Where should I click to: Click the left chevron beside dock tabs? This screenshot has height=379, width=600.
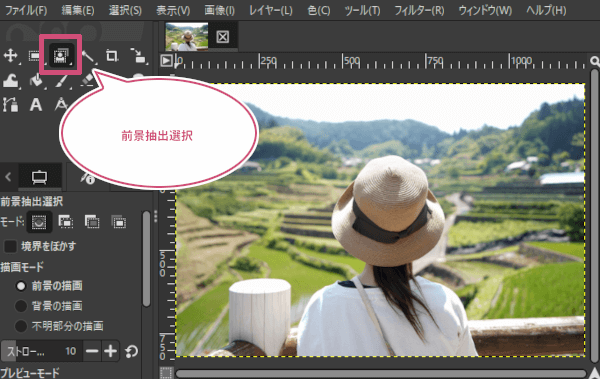tap(8, 177)
